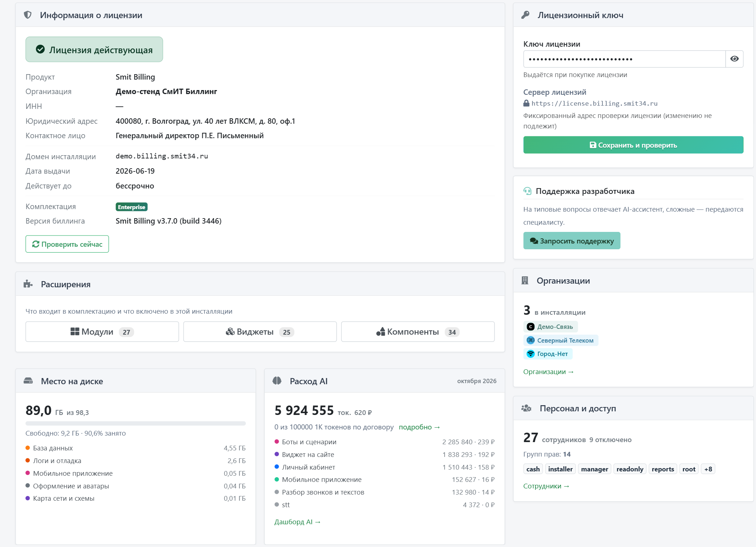Follow the подробно → link

[419, 427]
